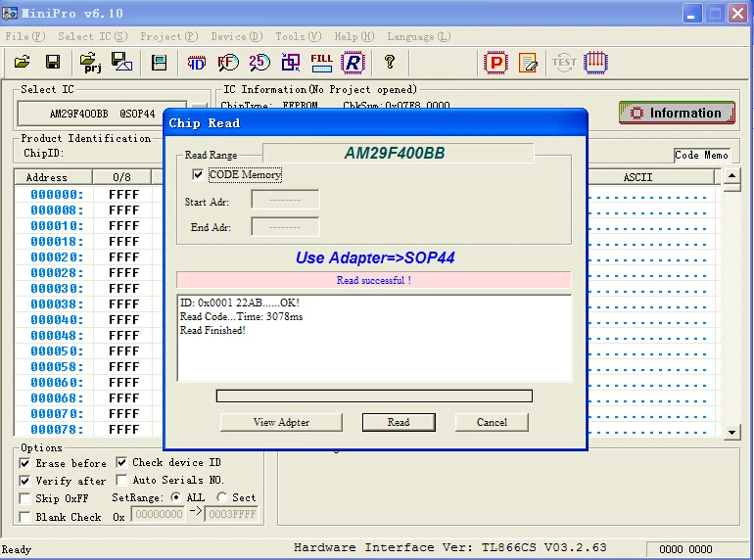Click the notepad edit icon in the toolbar

coord(528,63)
